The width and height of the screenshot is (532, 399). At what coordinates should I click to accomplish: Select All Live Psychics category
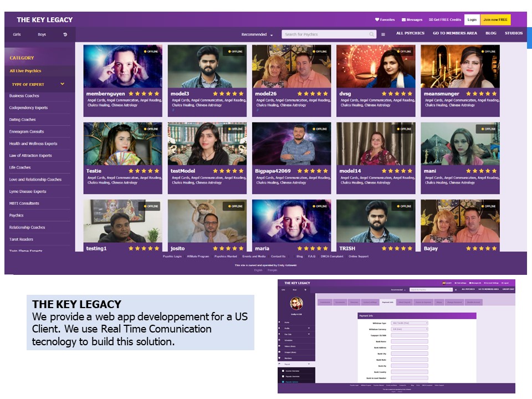click(25, 71)
